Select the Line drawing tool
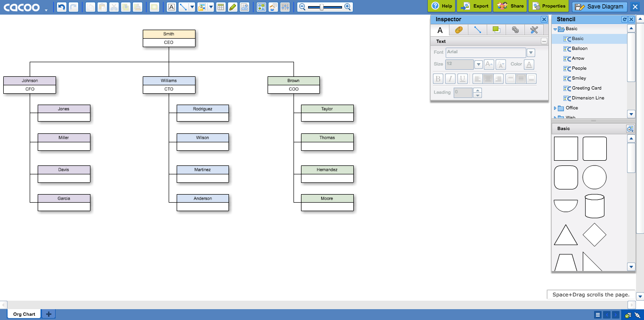The image size is (644, 320). tap(184, 7)
